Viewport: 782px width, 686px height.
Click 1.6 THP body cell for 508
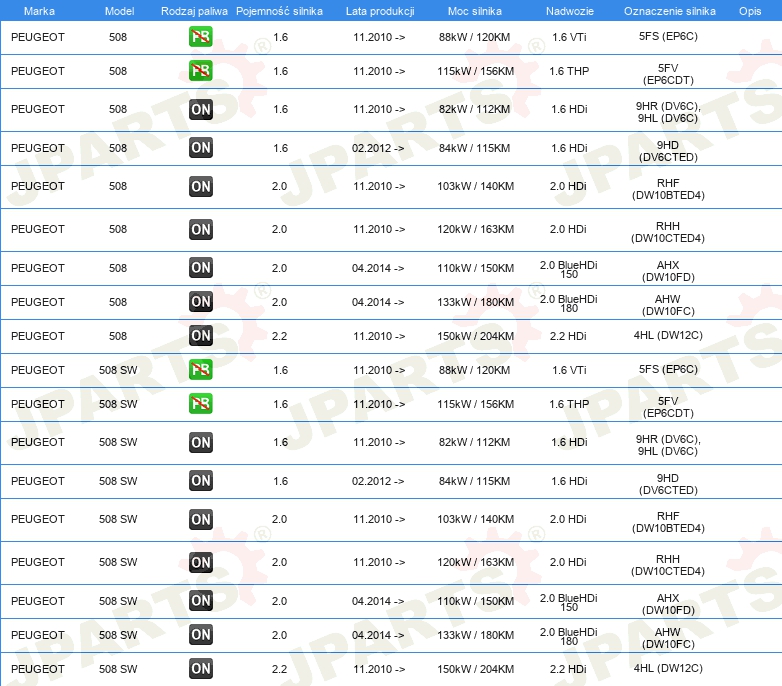(x=569, y=71)
